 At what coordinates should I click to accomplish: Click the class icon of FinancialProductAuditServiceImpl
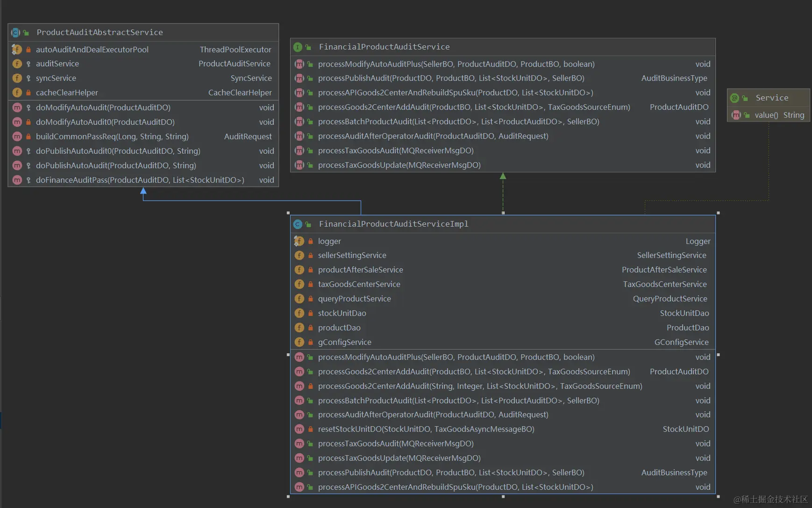pyautogui.click(x=298, y=224)
